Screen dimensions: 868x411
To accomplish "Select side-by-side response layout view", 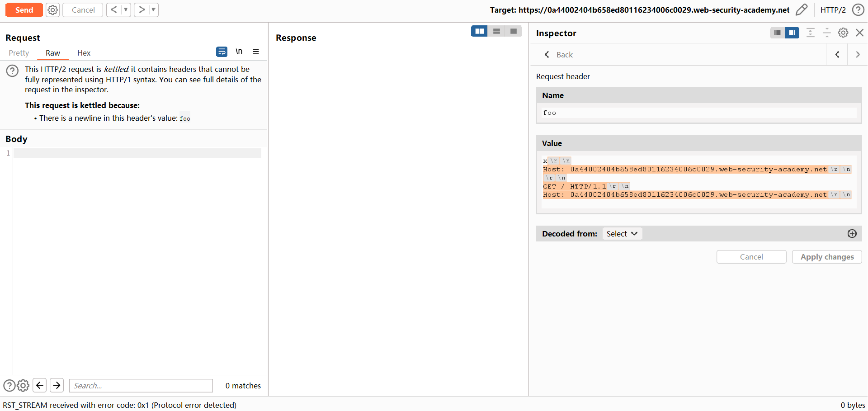I will [x=479, y=31].
